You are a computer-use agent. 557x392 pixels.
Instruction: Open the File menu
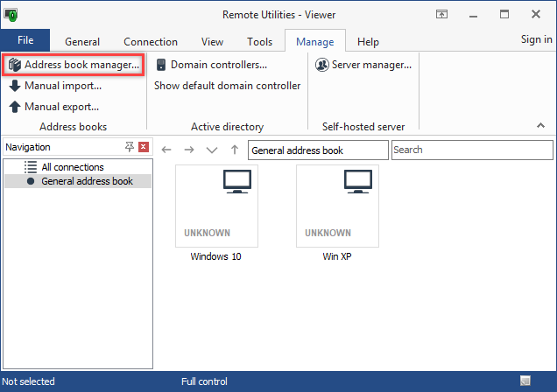(x=25, y=40)
